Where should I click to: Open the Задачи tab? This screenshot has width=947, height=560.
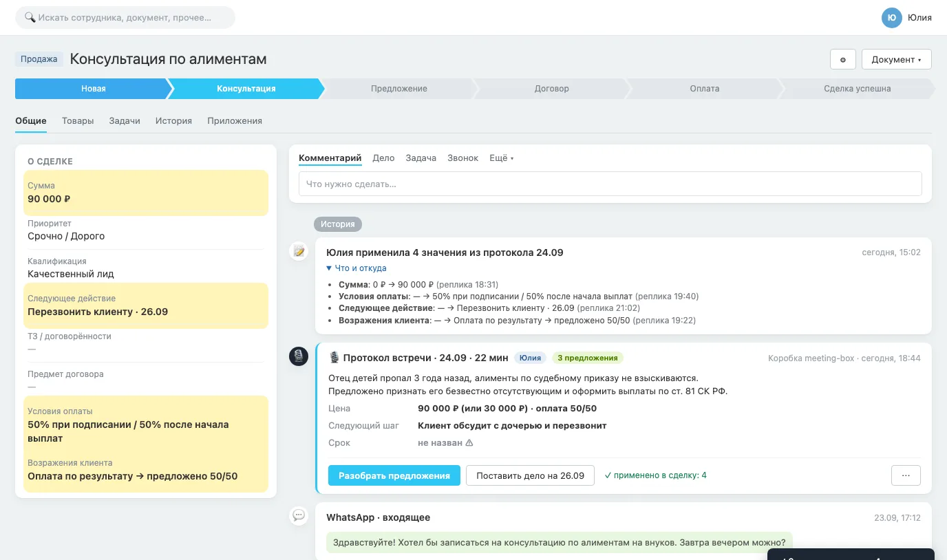(x=125, y=120)
